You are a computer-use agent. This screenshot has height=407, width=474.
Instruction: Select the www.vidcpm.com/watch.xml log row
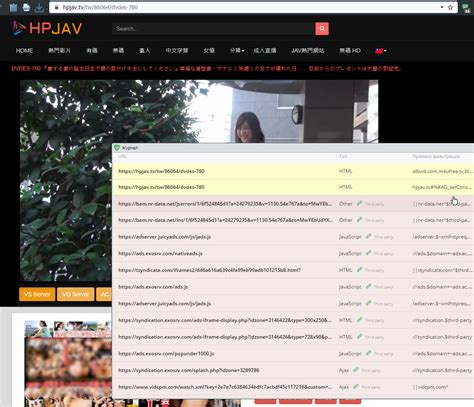(293, 387)
